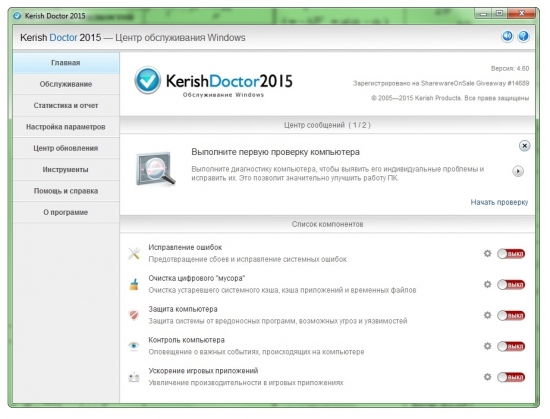Select О программе in sidebar
The image size is (550, 419).
coord(66,212)
